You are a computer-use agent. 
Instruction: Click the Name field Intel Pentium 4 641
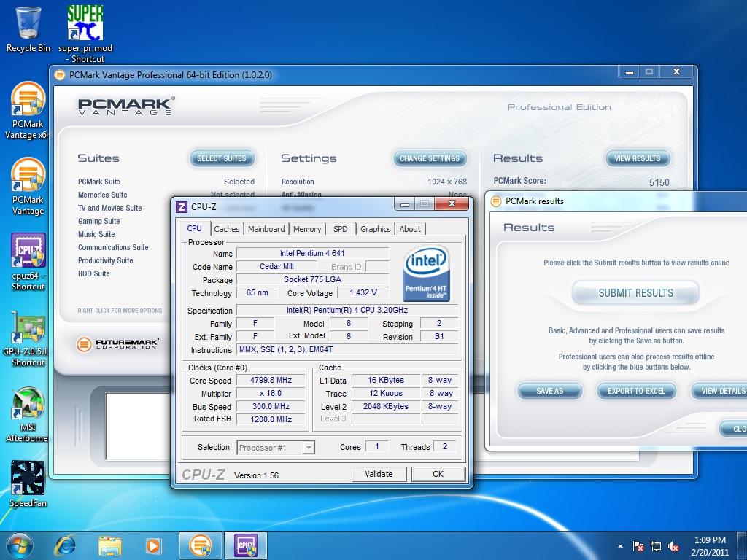(312, 253)
